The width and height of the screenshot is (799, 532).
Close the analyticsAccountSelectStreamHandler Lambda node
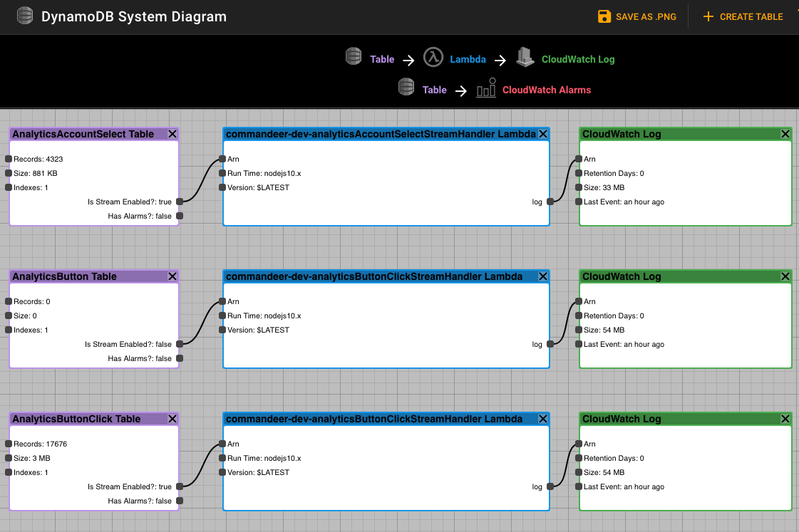click(x=543, y=134)
